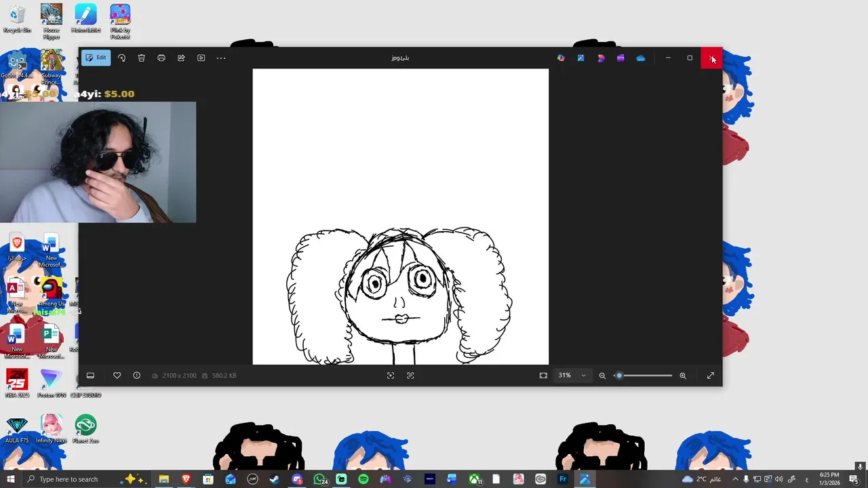
Task: Click the scan text icon
Action: [x=410, y=375]
